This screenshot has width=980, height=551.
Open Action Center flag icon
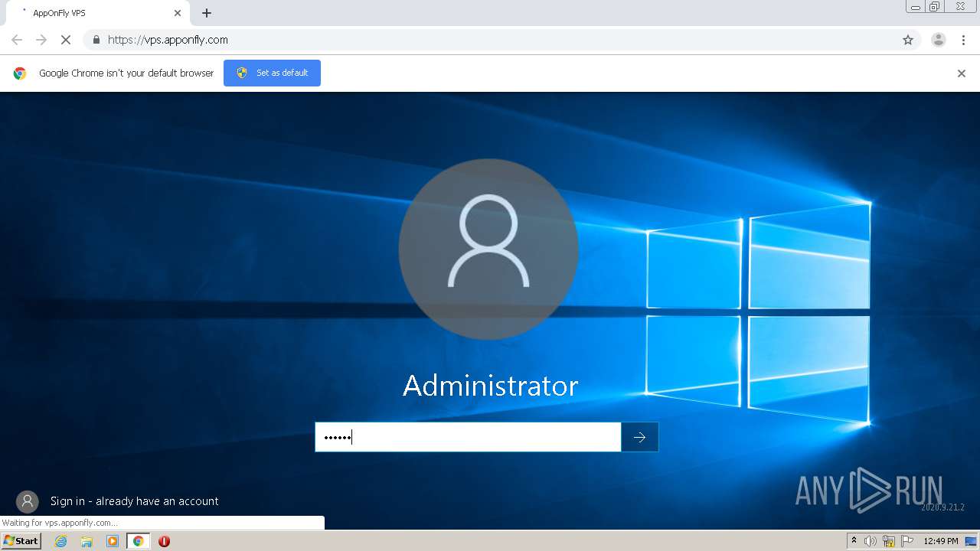point(907,541)
